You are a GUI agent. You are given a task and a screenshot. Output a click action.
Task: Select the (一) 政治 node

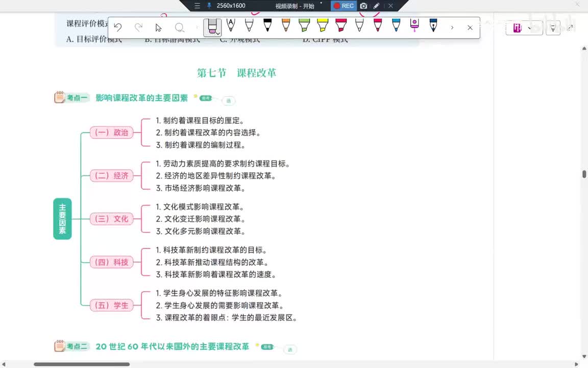click(x=111, y=132)
